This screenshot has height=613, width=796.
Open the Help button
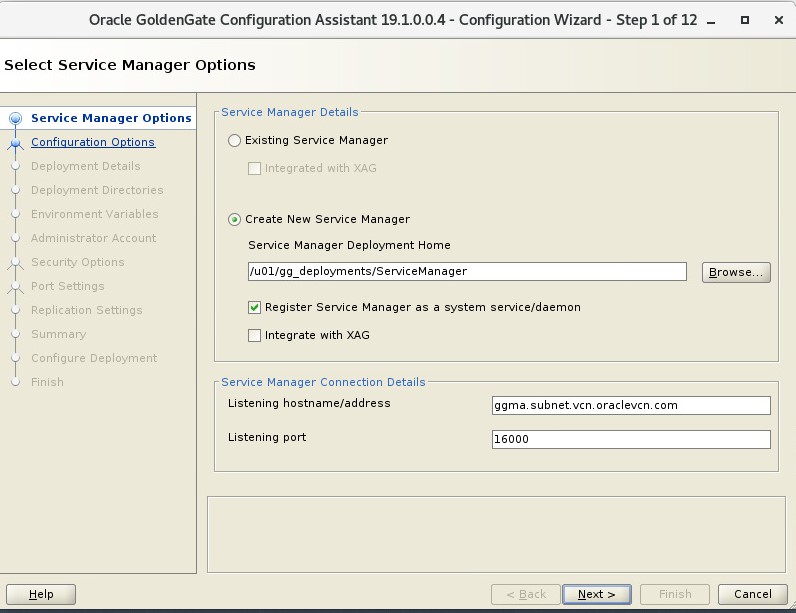(41, 594)
